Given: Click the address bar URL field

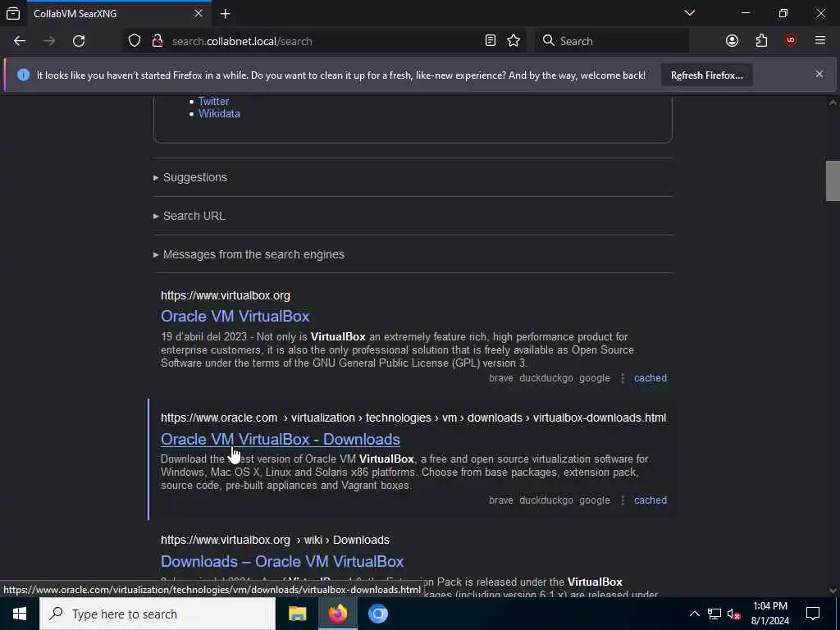Looking at the screenshot, I should (x=324, y=41).
